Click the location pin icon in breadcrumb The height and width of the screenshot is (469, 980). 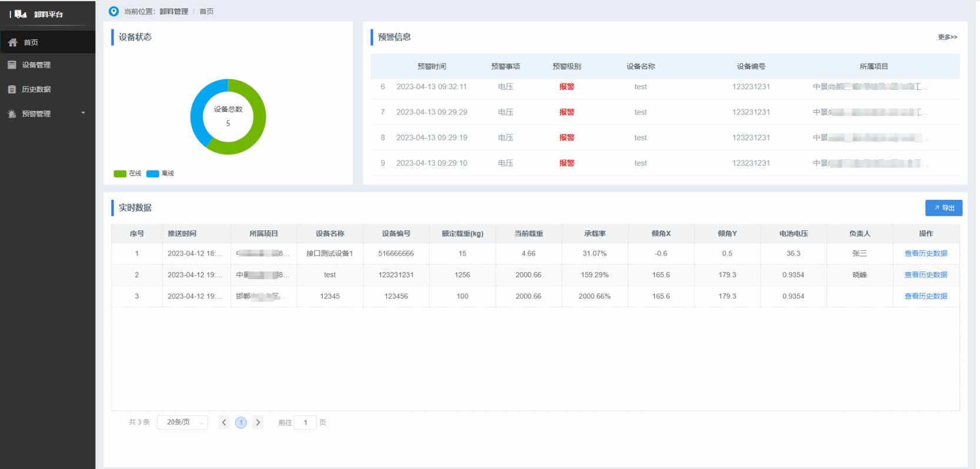113,11
